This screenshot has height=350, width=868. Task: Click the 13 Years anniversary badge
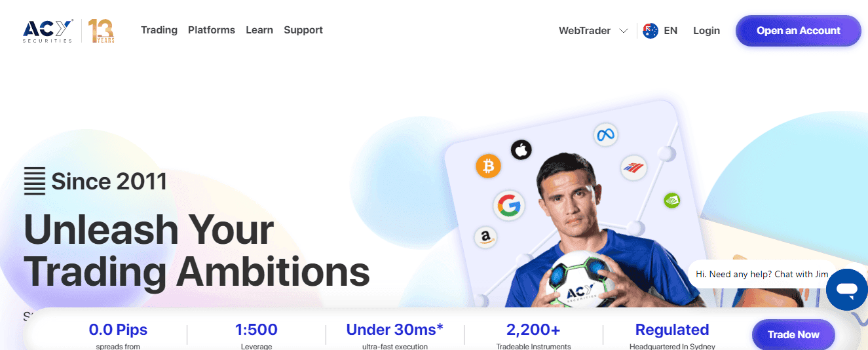102,31
